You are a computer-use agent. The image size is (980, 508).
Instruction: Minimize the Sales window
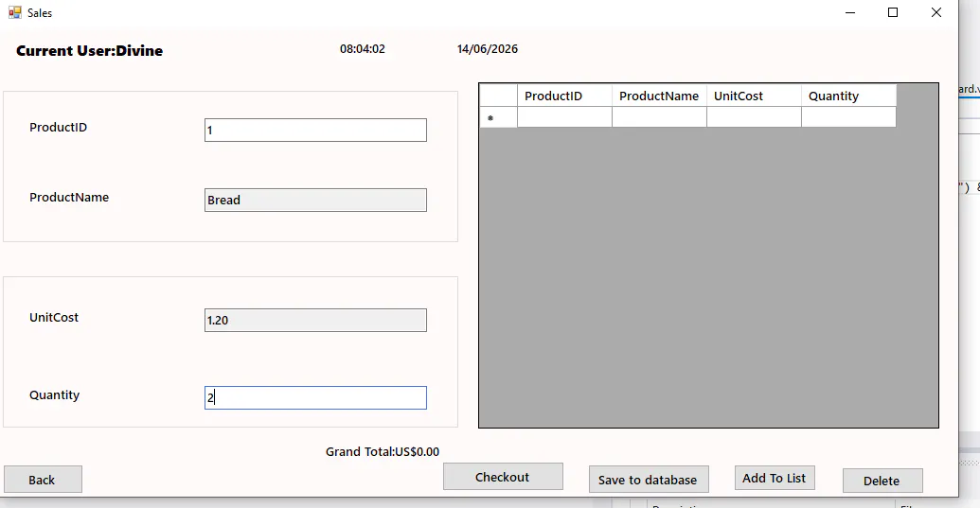[x=850, y=12]
